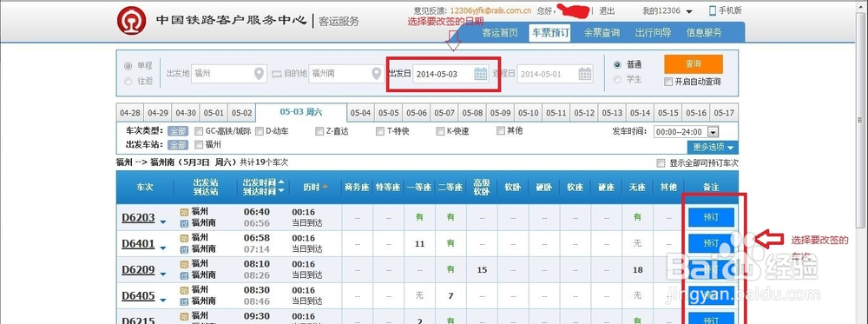Check D-动车 train type
This screenshot has width=868, height=324.
point(260,132)
